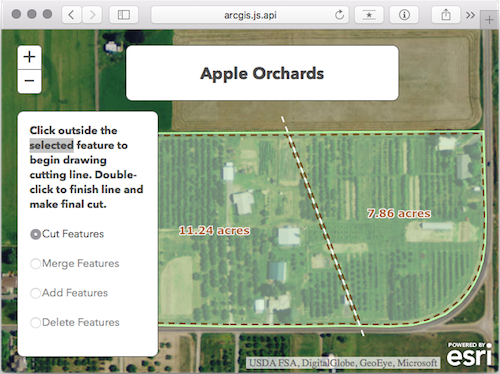Toggle the browser sidebar

(x=124, y=15)
